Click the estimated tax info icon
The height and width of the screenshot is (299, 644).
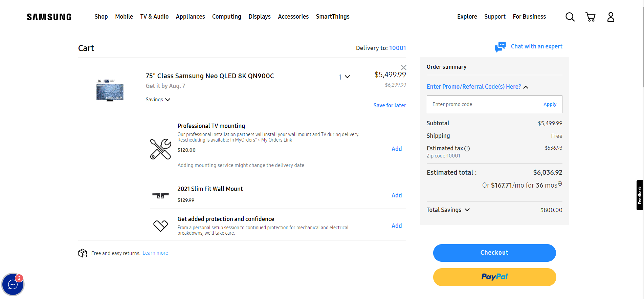tap(467, 149)
